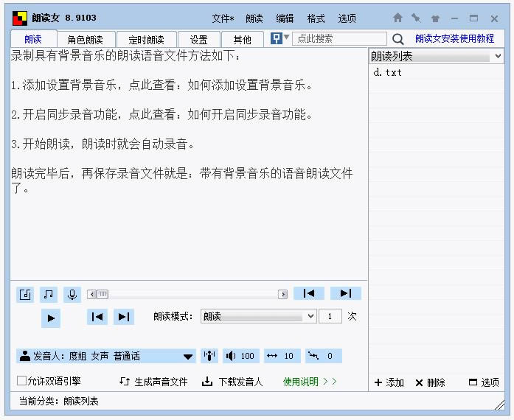The image size is (514, 420).
Task: Open the 朗读模式 combo box
Action: click(259, 317)
